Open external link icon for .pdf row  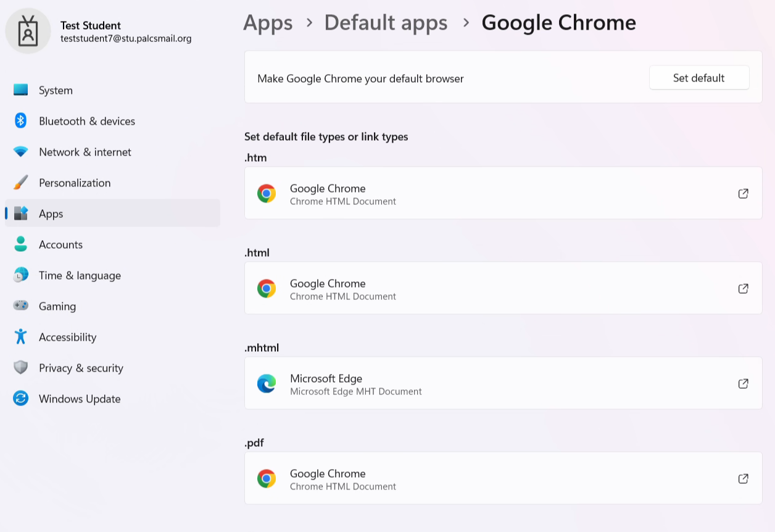[744, 478]
